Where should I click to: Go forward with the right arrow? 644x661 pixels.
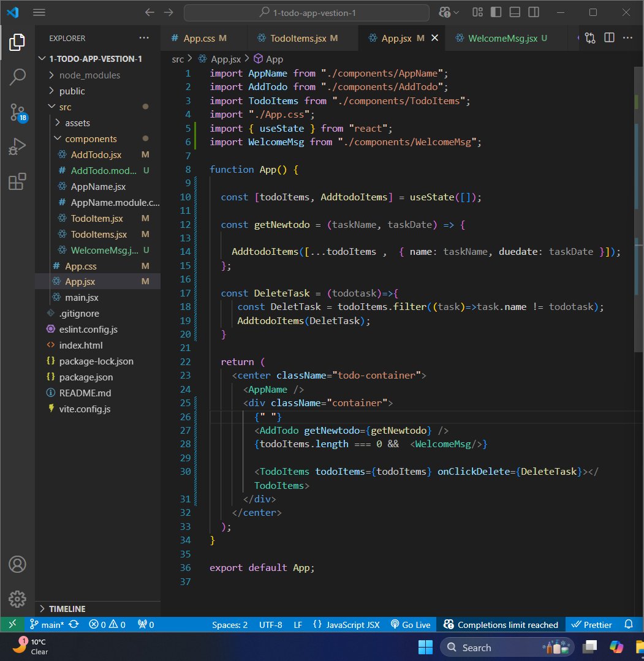pos(169,12)
